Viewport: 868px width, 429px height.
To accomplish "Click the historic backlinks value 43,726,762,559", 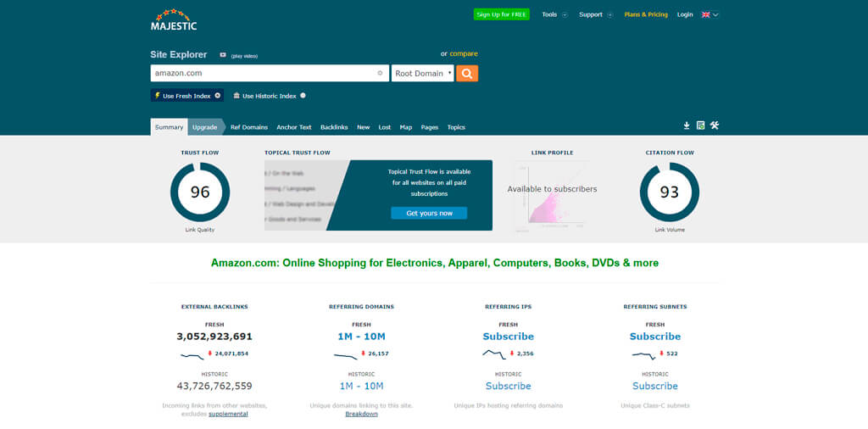I will (214, 386).
